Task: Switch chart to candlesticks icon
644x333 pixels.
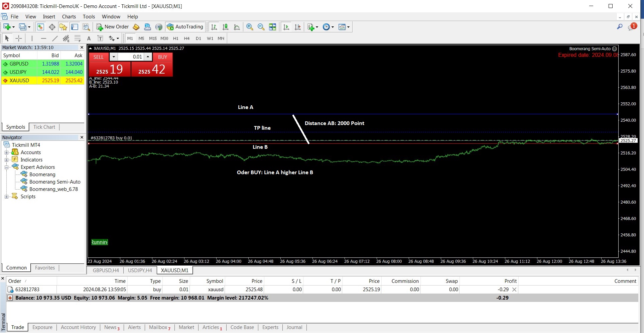Action: point(226,27)
